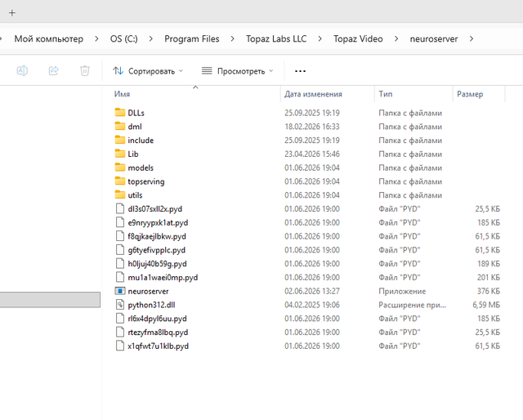Click the Share icon in the toolbar
Screen dimensions: 523x420
tap(53, 71)
